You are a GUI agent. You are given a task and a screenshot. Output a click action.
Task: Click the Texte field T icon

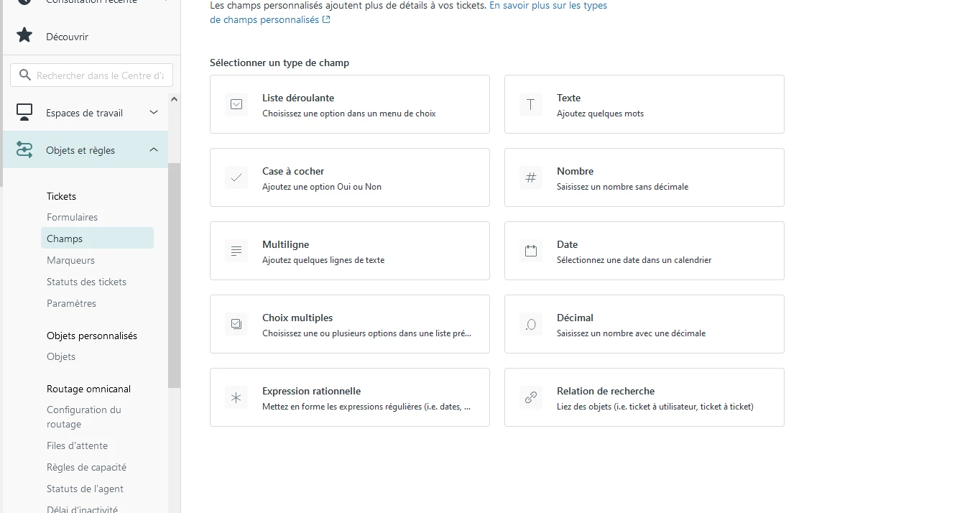click(x=531, y=104)
